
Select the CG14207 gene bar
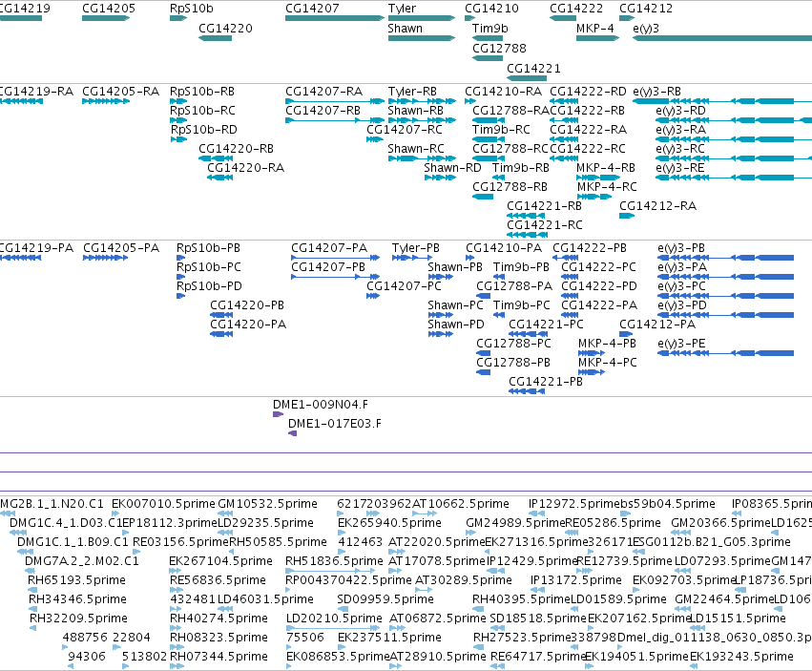[x=335, y=19]
